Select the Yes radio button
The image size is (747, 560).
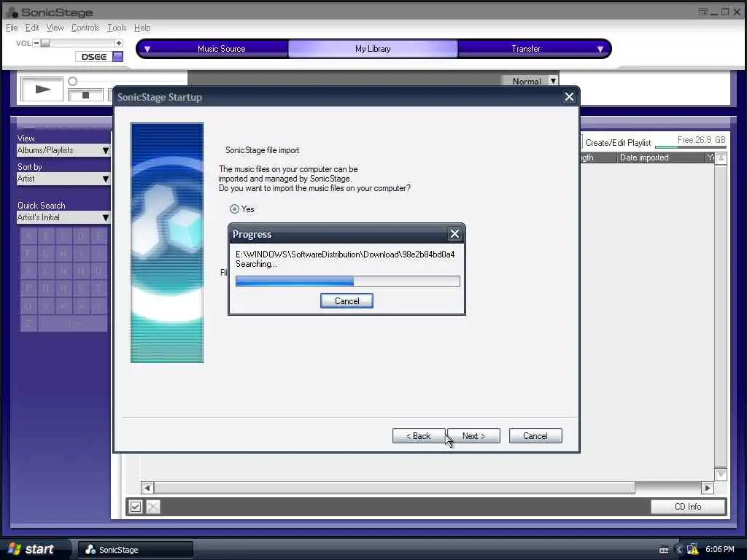[234, 209]
